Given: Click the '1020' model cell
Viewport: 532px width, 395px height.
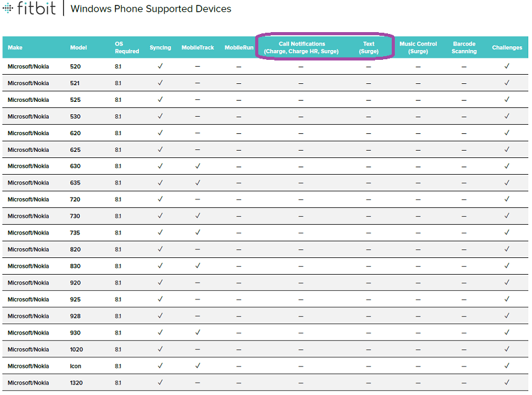Looking at the screenshot, I should (x=77, y=349).
